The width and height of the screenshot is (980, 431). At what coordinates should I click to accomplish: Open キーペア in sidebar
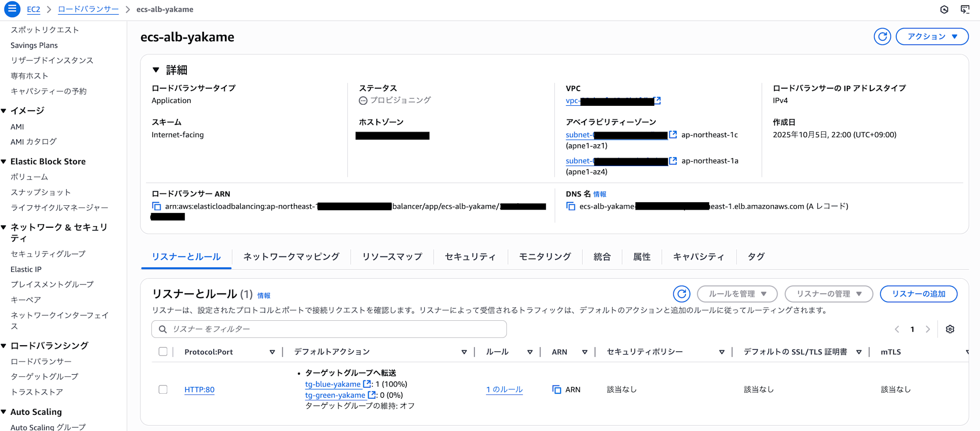pos(26,300)
